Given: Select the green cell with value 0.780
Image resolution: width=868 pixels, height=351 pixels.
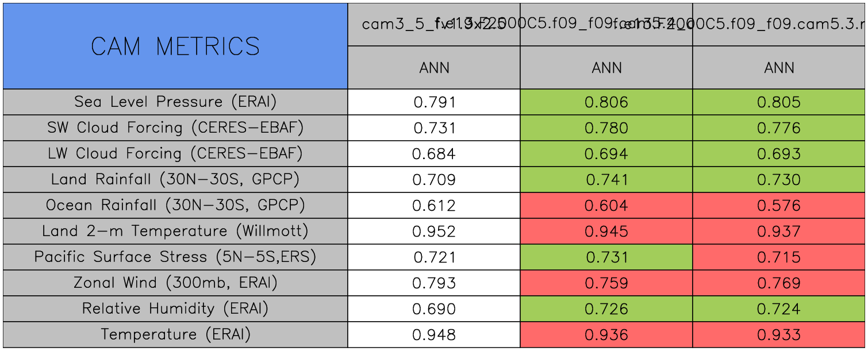Looking at the screenshot, I should tap(606, 128).
